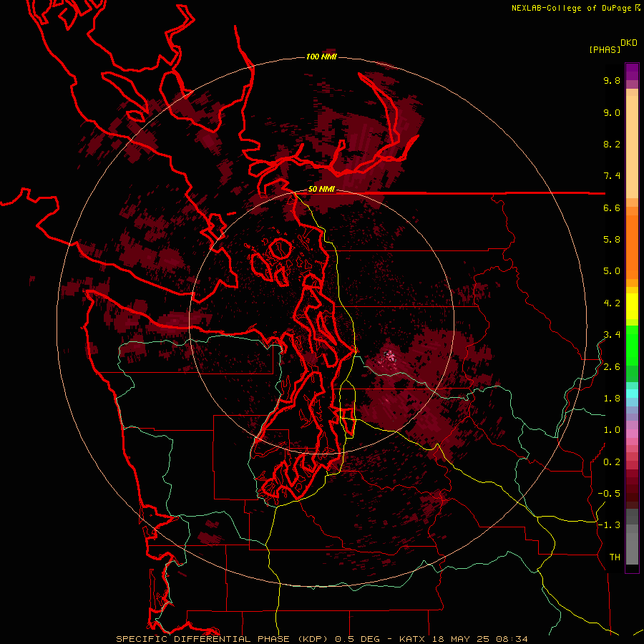Click the 1.8 legend value
The image size is (644, 644).
(612, 399)
